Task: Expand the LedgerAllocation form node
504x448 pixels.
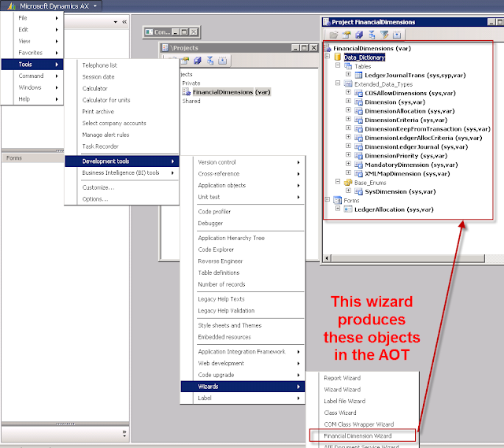Action: tap(338, 208)
